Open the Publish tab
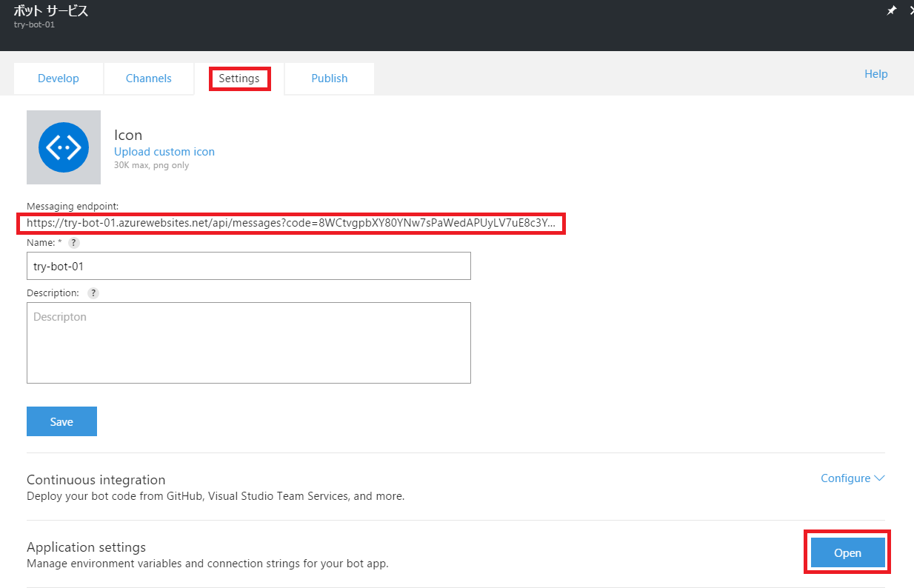Image resolution: width=914 pixels, height=588 pixels. pyautogui.click(x=329, y=78)
